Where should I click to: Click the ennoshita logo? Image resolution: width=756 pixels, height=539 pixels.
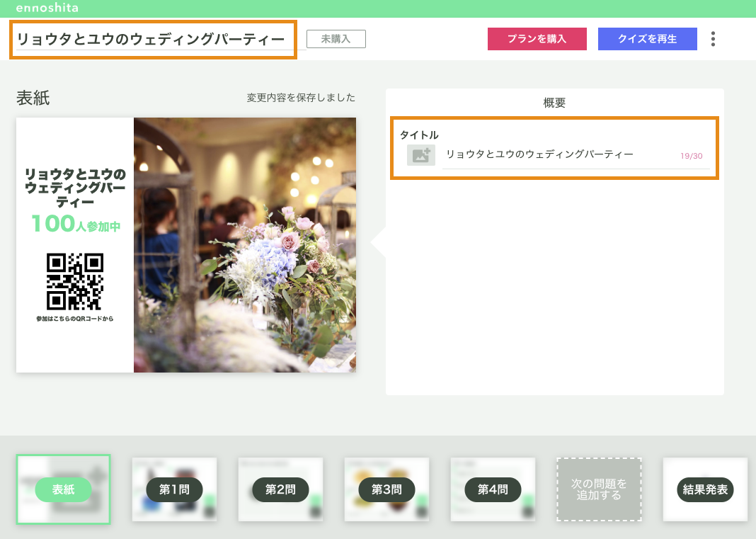coord(47,8)
